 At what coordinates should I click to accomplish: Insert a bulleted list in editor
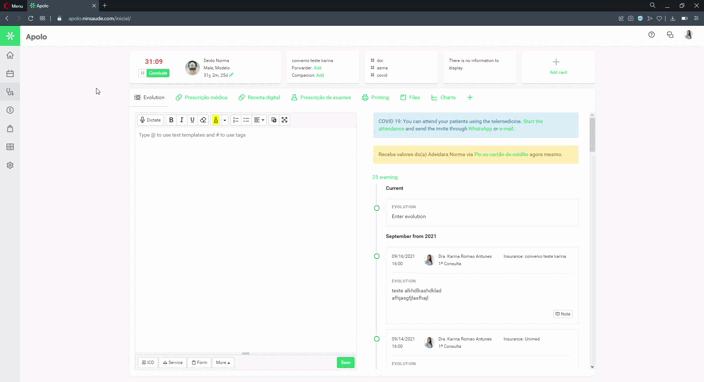(x=246, y=120)
